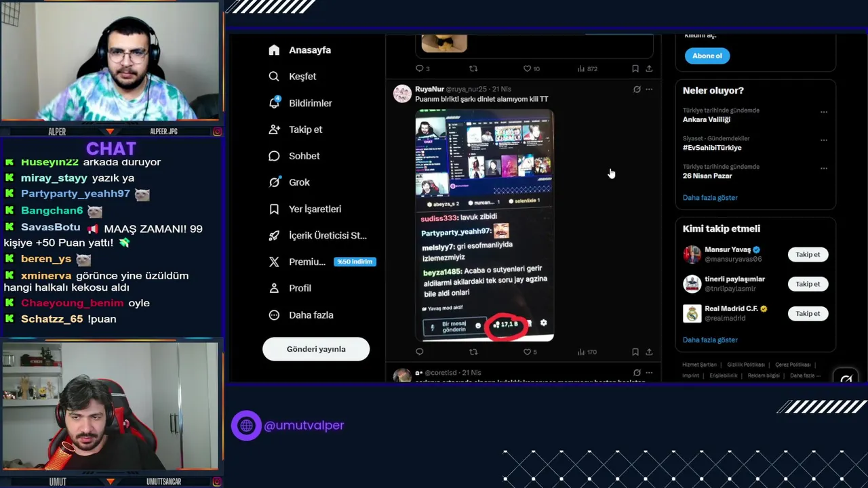Open İçerik Üreticisi rocket icon

point(274,235)
